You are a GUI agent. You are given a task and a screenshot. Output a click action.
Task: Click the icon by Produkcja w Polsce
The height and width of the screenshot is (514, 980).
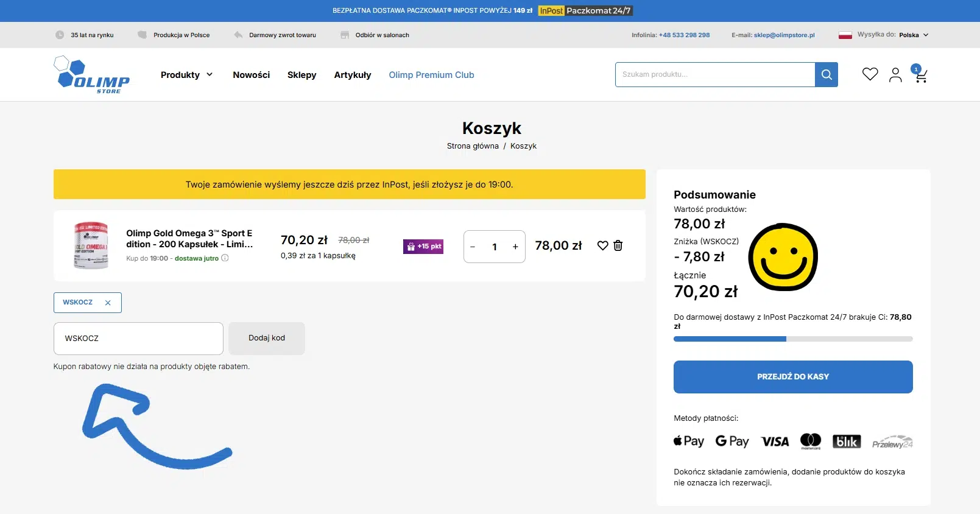click(143, 35)
